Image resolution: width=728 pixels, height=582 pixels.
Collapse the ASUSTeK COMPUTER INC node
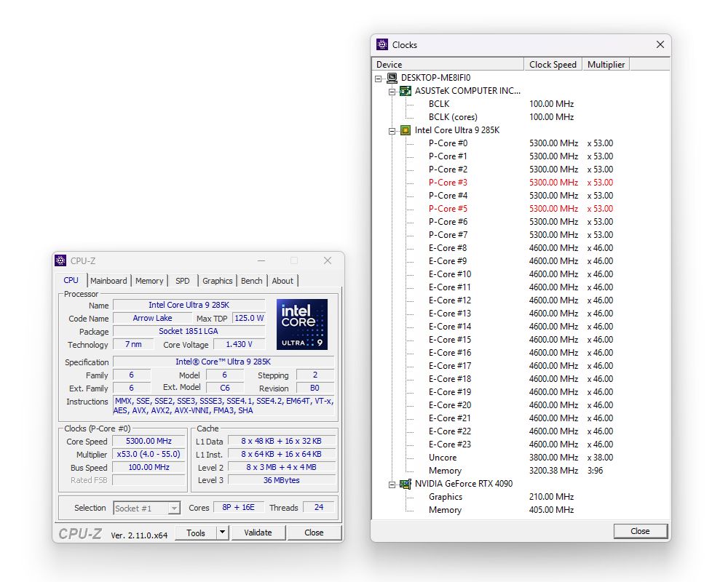[x=392, y=92]
